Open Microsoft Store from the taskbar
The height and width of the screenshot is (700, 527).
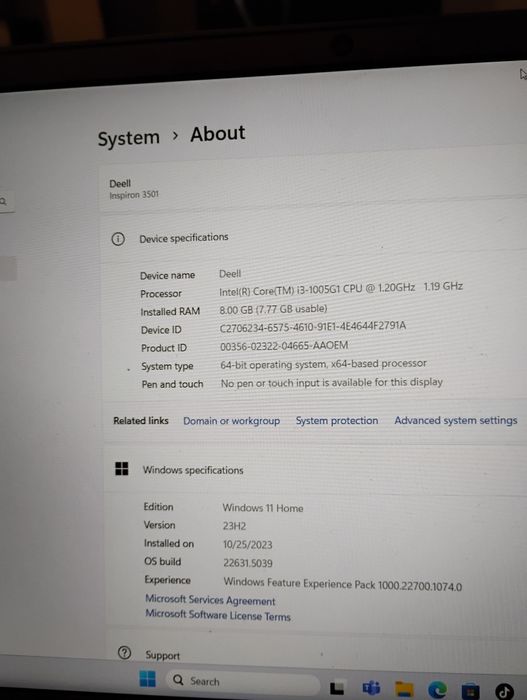[470, 691]
